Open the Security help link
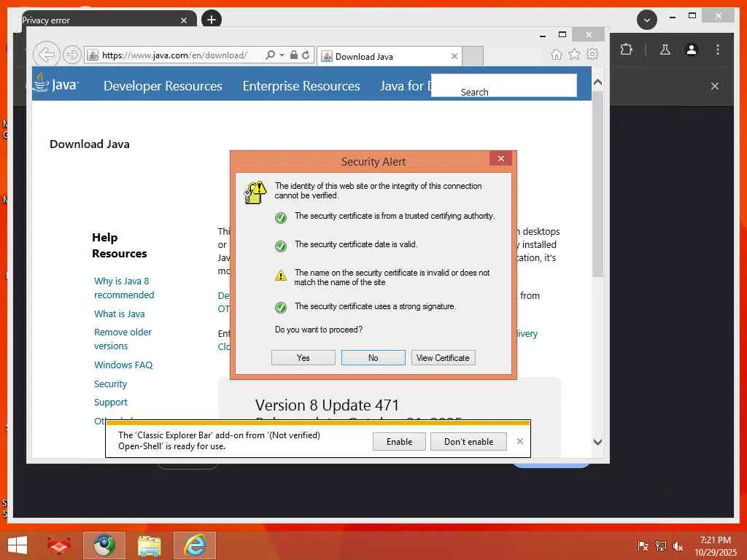 [x=111, y=384]
